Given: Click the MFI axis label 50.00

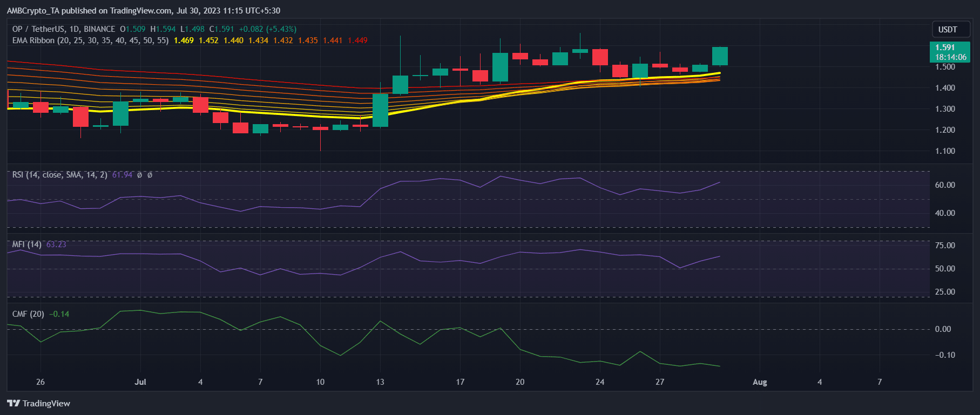Looking at the screenshot, I should (x=945, y=269).
